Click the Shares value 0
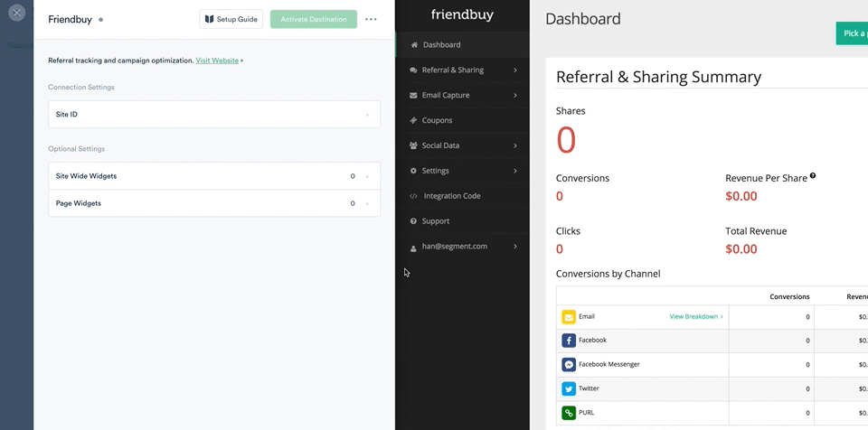The height and width of the screenshot is (430, 868). [x=566, y=140]
